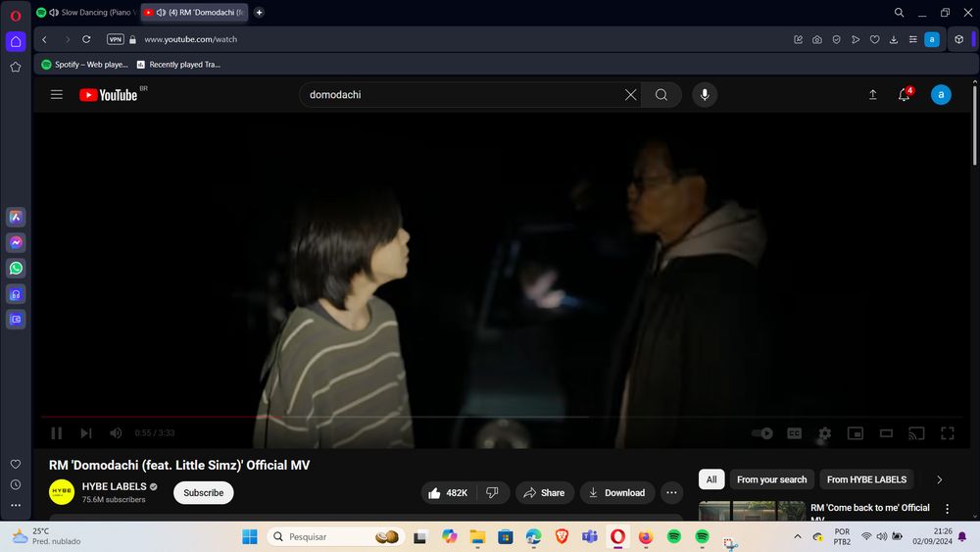Open Messenger in Opera sidebar
This screenshot has width=980, height=552.
click(x=16, y=242)
